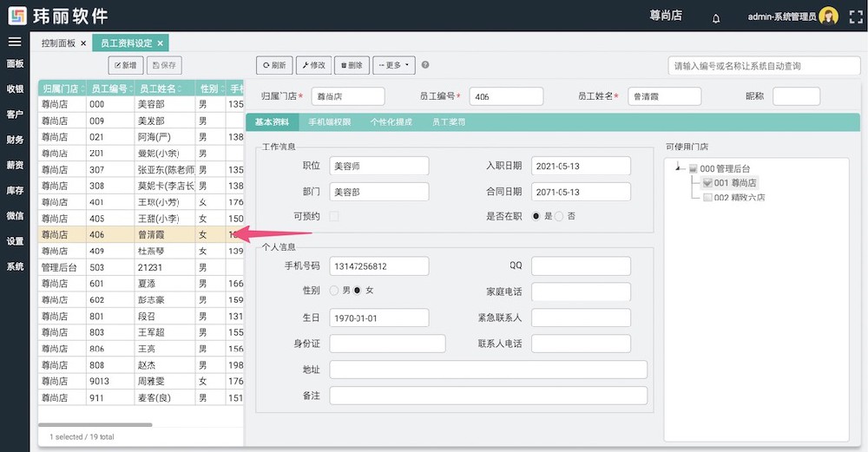
Task: Close the 控制面板 tab
Action: [83, 43]
